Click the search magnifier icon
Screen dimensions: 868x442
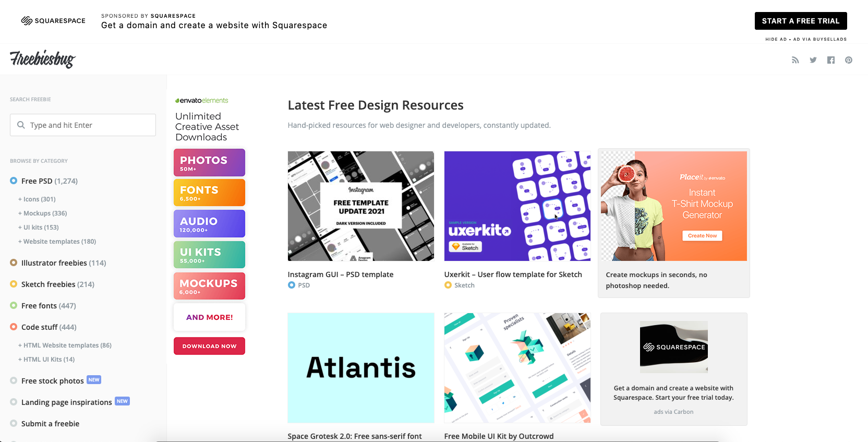(x=21, y=125)
